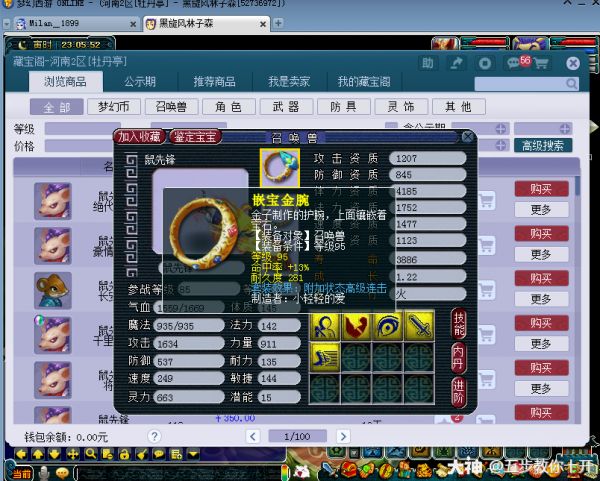600x481 pixels.
Task: Open the 助 help icon in 藏宝阁 header
Action: click(x=427, y=63)
